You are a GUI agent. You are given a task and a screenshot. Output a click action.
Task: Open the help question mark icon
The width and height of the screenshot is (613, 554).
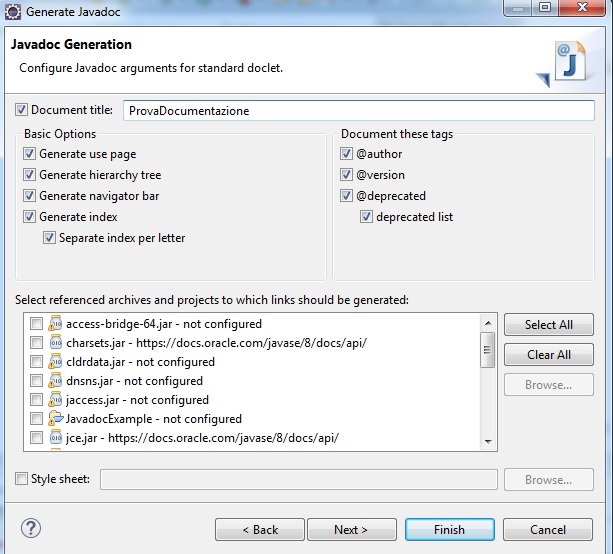click(x=30, y=528)
